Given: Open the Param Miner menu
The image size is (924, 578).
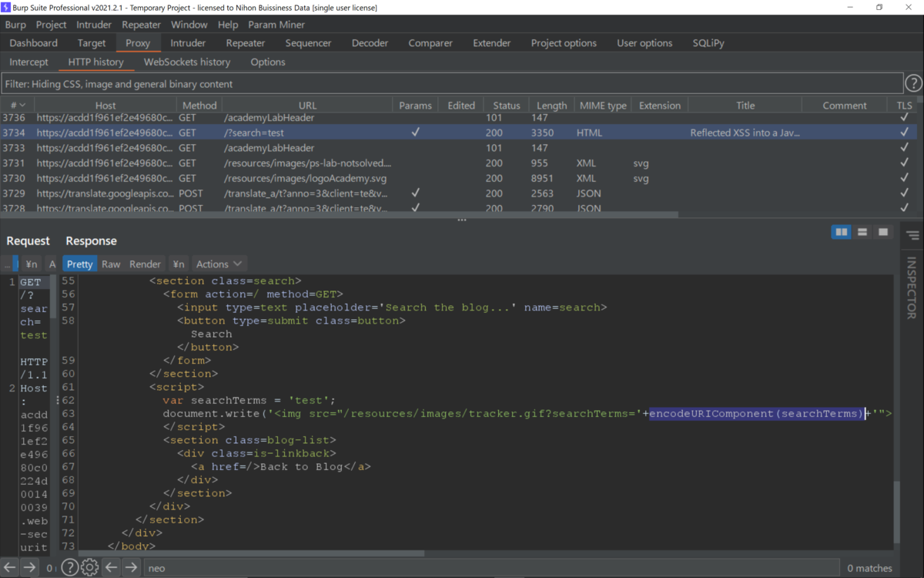Looking at the screenshot, I should click(x=276, y=25).
